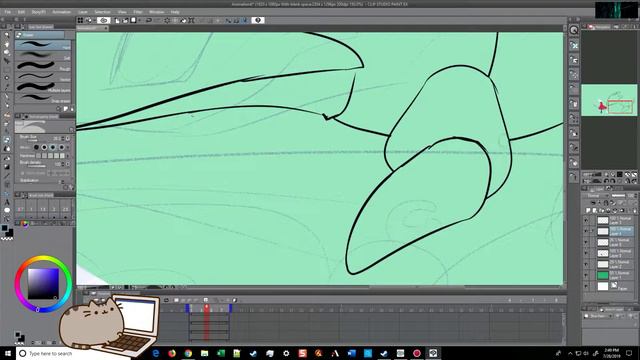Close the canvas document tab
Viewport: 640px width, 360px height.
(x=106, y=28)
